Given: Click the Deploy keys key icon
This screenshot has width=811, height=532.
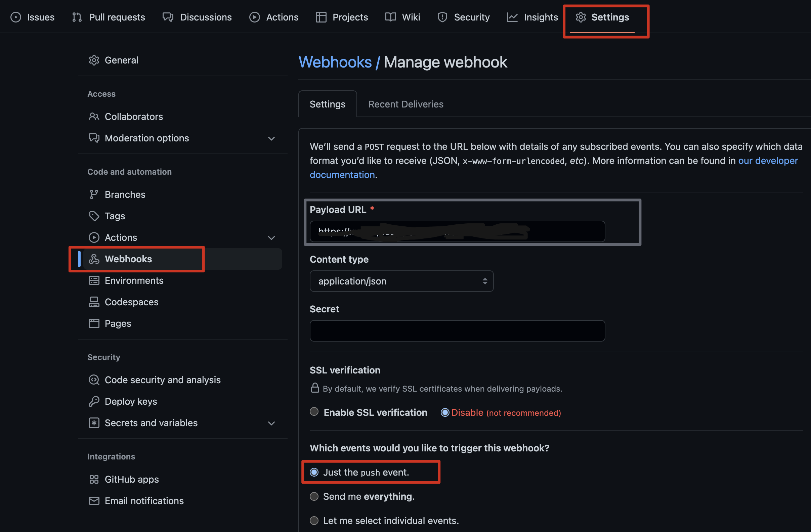Looking at the screenshot, I should click(x=94, y=401).
